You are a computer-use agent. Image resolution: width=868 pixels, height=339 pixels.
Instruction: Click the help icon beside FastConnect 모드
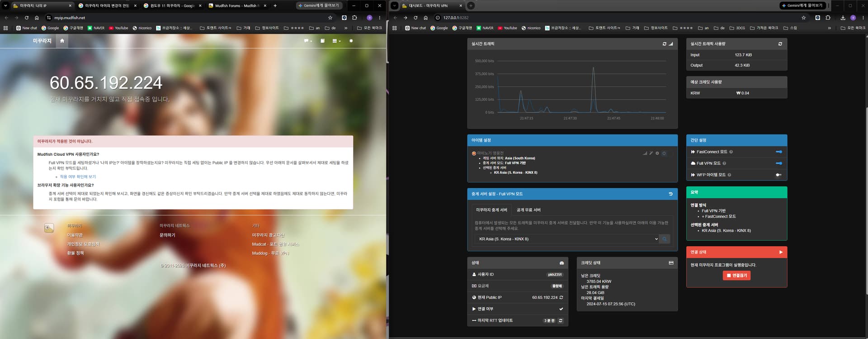[x=731, y=152]
